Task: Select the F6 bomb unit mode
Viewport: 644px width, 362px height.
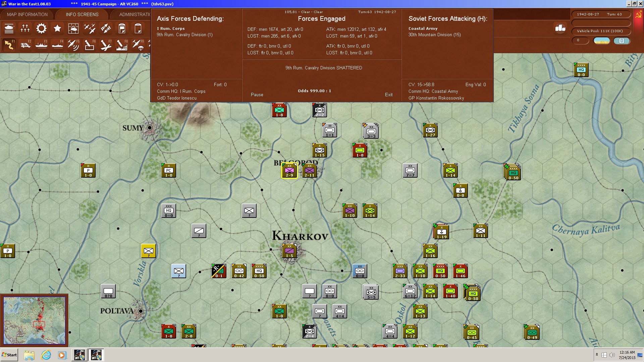Action: (x=90, y=45)
